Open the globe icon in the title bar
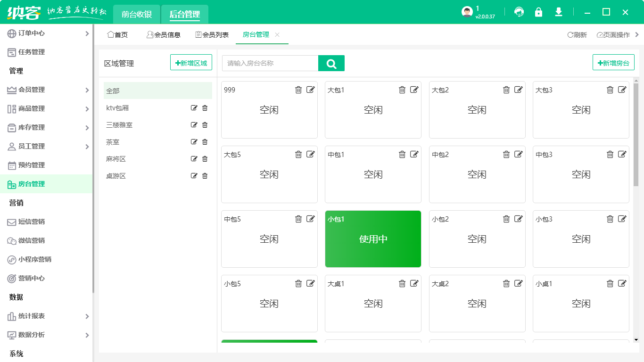The width and height of the screenshot is (644, 362). click(519, 12)
